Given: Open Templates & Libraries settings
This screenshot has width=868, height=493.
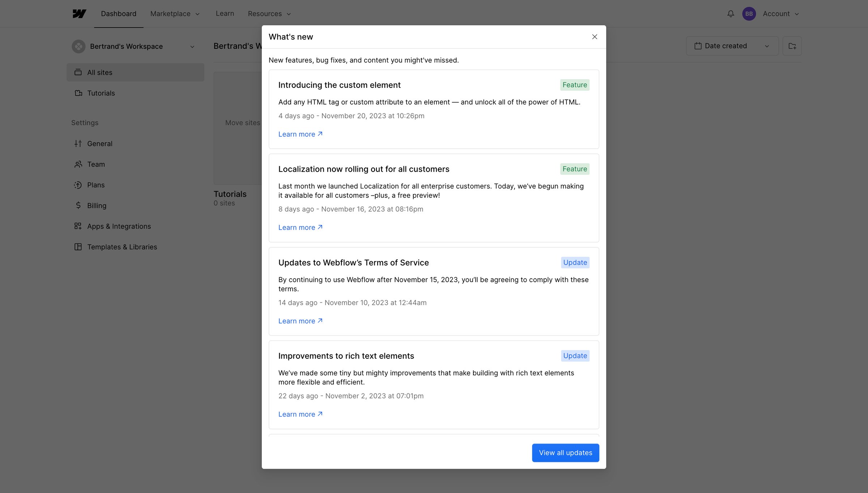Looking at the screenshot, I should point(135,247).
